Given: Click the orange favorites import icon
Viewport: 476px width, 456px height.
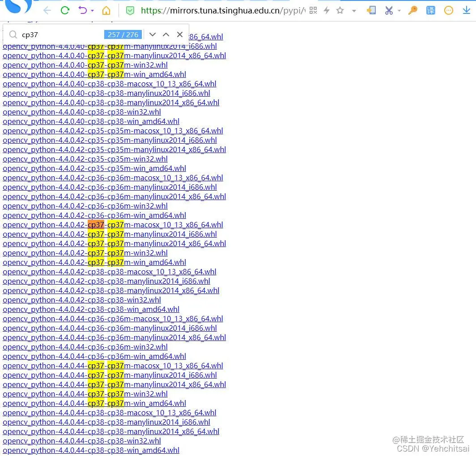Looking at the screenshot, I should pos(371,11).
